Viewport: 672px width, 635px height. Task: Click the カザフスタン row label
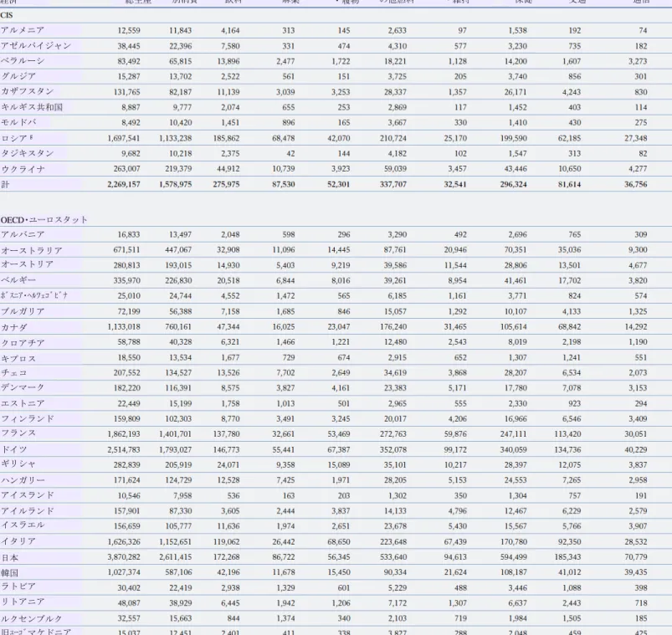pos(27,92)
